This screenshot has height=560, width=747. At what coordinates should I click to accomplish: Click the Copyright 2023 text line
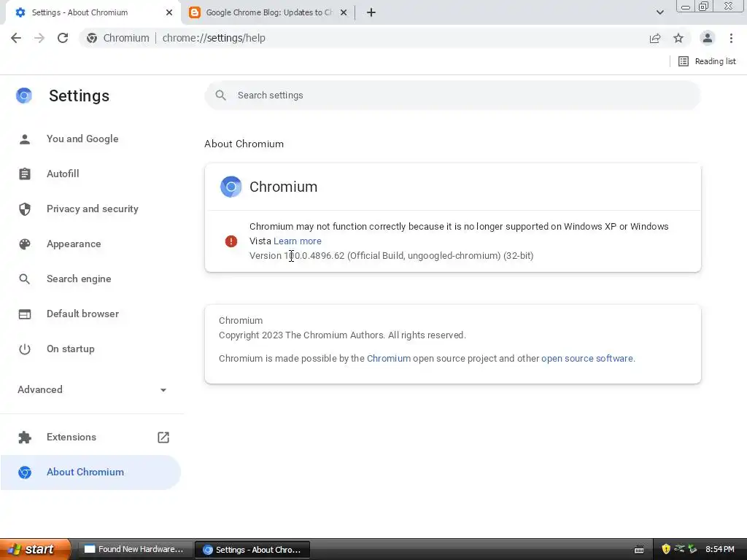click(x=342, y=335)
